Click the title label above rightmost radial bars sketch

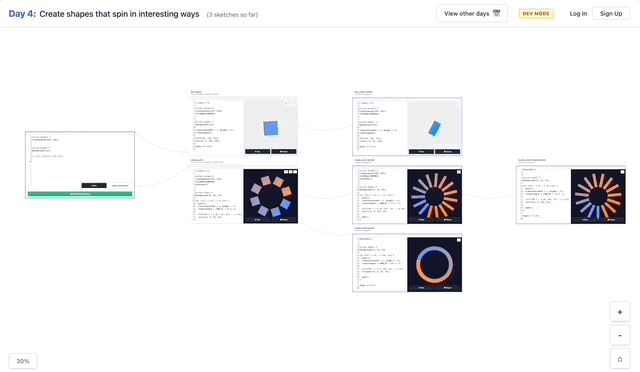[532, 160]
